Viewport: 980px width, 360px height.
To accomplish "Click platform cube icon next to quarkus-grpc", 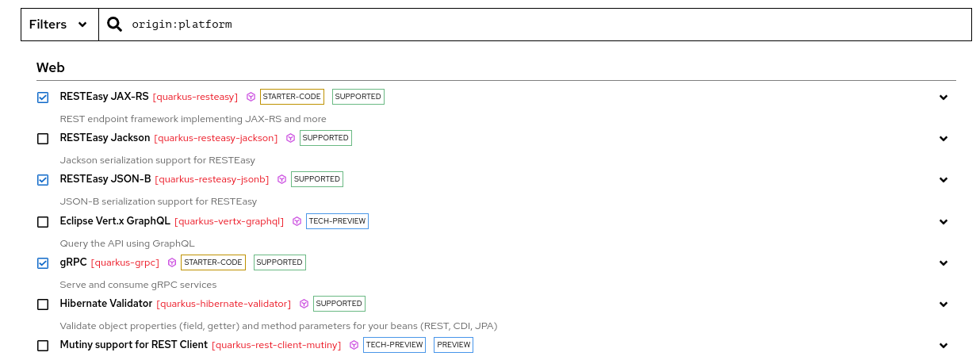I will coord(172,262).
